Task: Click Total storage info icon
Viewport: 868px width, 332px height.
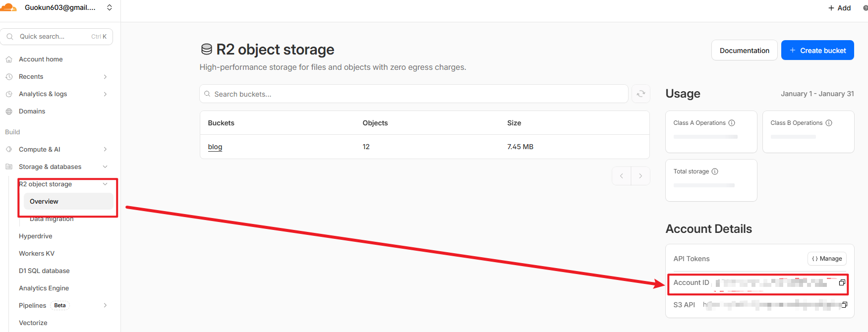Action: coord(715,171)
